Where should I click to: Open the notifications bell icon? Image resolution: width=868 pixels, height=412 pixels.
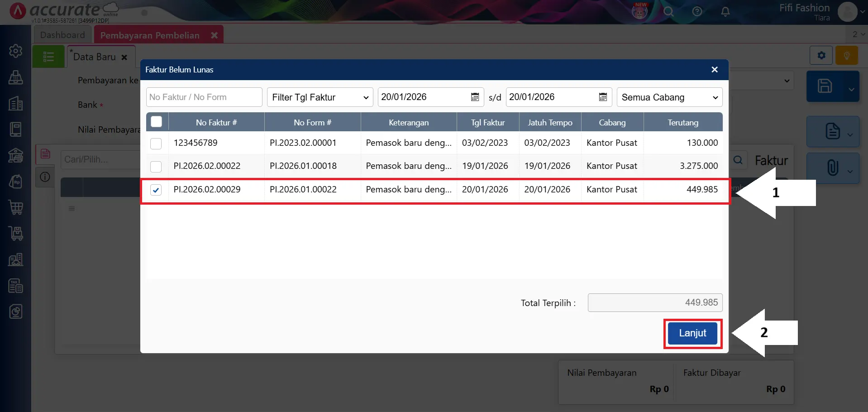click(725, 11)
